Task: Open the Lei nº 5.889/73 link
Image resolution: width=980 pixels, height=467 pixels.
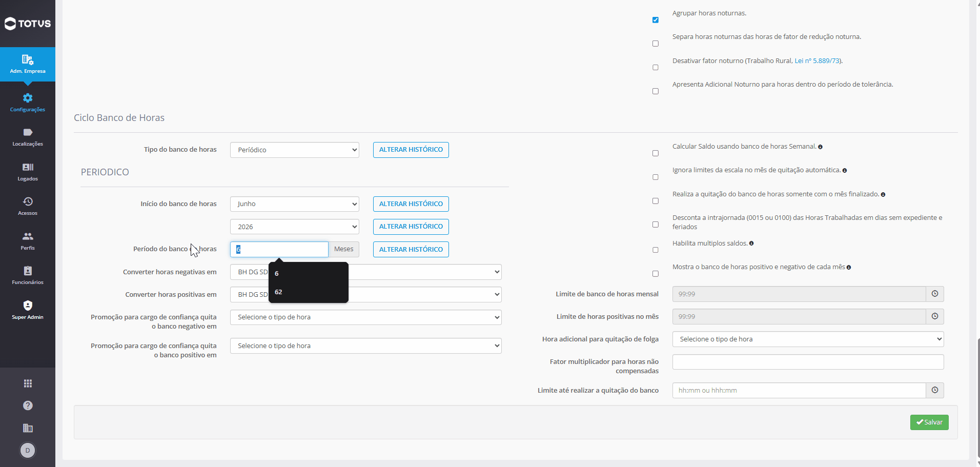Action: pyautogui.click(x=818, y=61)
